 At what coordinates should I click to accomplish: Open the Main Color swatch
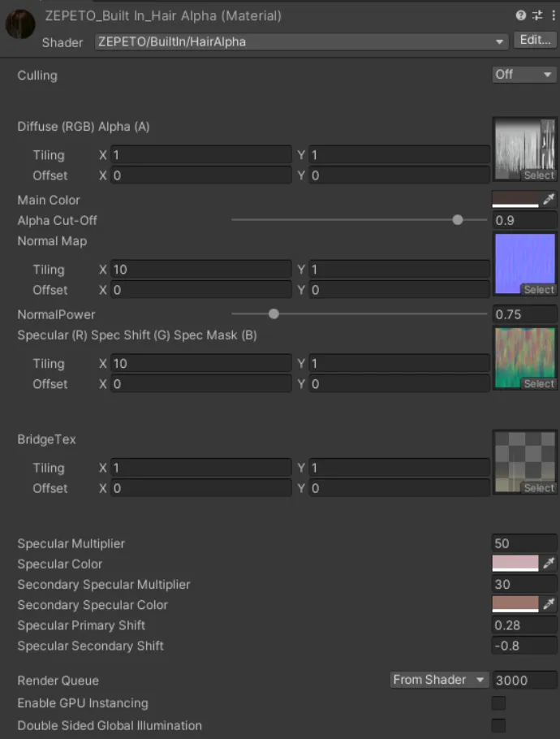click(515, 199)
